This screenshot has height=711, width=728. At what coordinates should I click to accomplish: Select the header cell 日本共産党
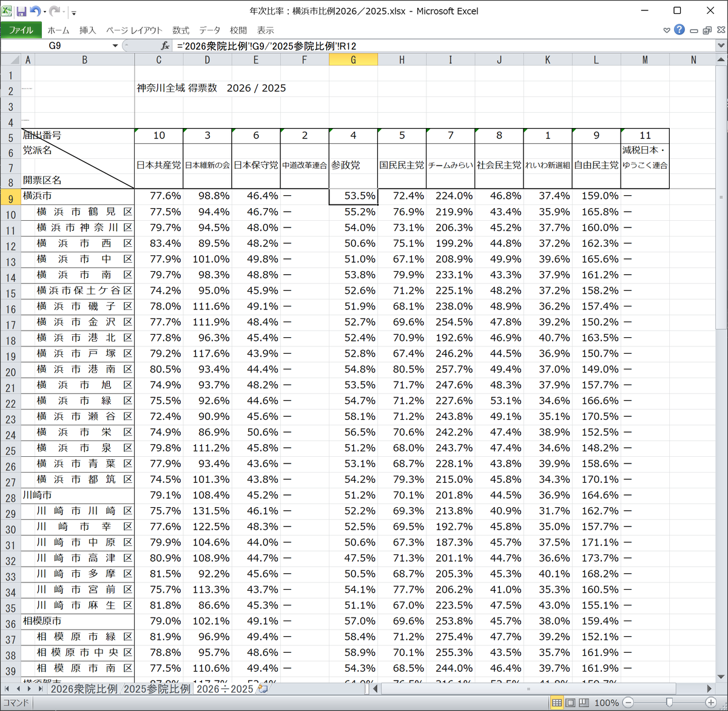159,165
